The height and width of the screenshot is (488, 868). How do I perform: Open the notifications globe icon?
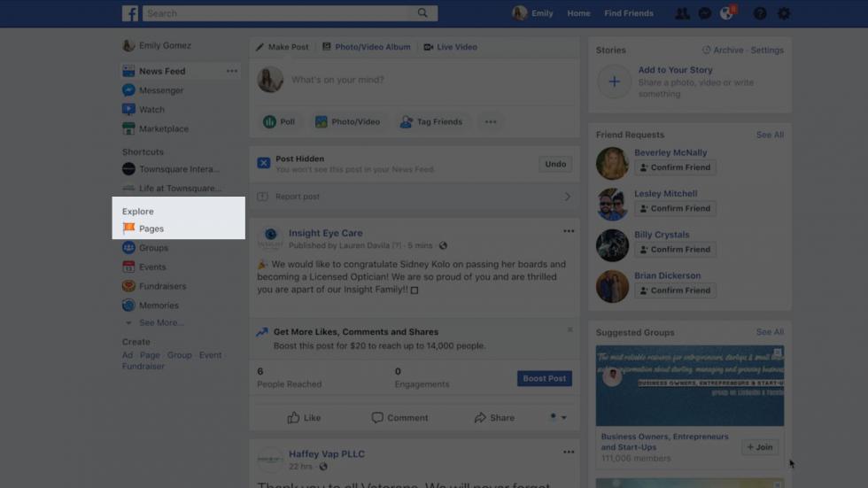tap(727, 13)
